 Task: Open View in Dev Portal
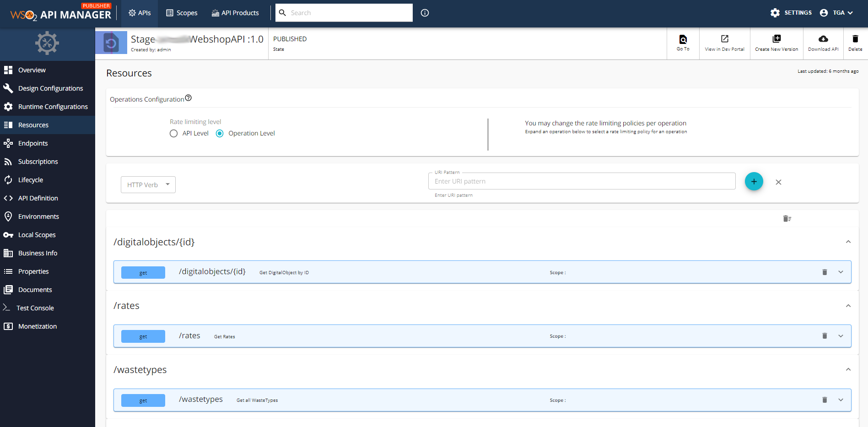(x=724, y=39)
